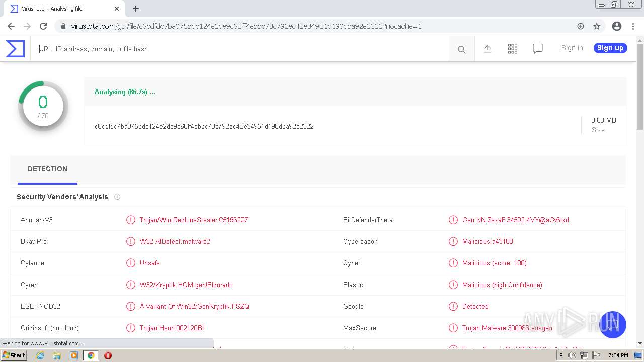Click the AhnLab-V3 detection alert icon
This screenshot has height=362, width=644.
coord(131,220)
